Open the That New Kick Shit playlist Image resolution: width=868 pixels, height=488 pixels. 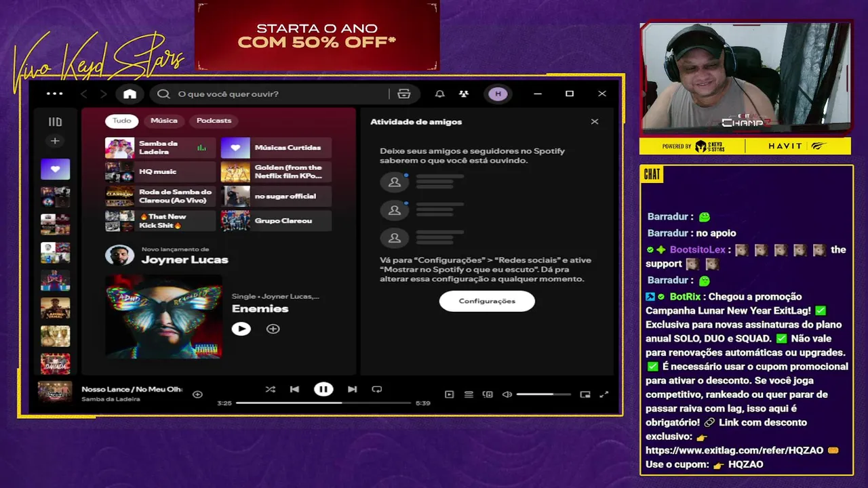pos(160,221)
